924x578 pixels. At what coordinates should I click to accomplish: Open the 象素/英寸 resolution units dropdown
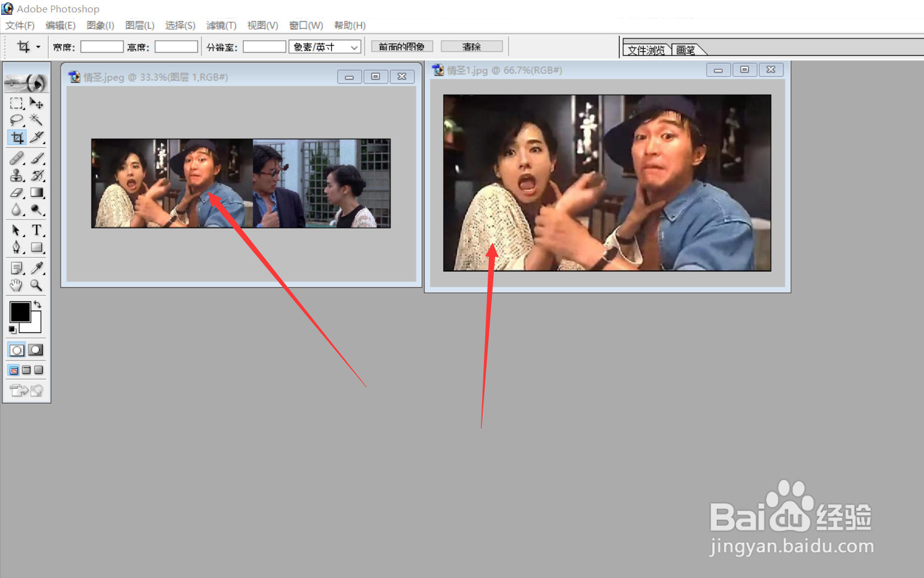pyautogui.click(x=325, y=47)
